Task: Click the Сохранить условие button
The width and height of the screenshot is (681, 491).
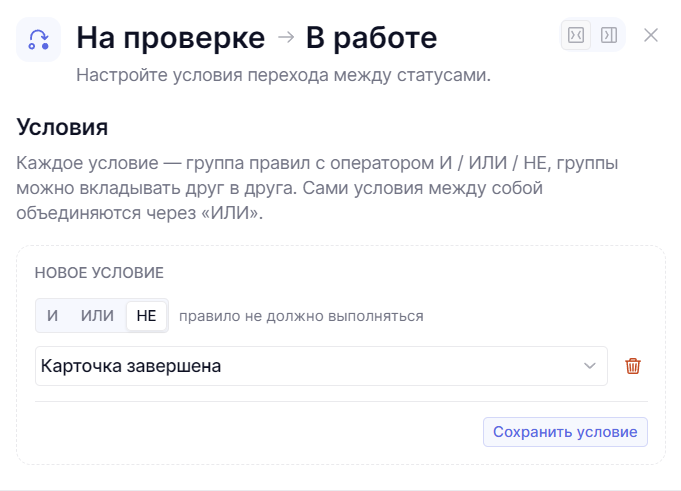Action: tap(565, 432)
